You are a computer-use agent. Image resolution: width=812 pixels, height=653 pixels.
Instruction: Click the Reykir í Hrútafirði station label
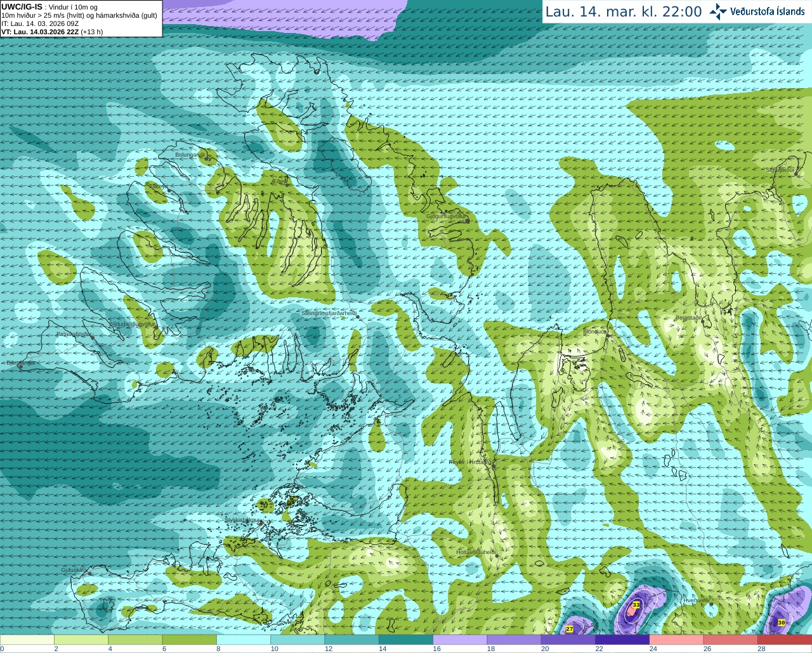coord(471,462)
